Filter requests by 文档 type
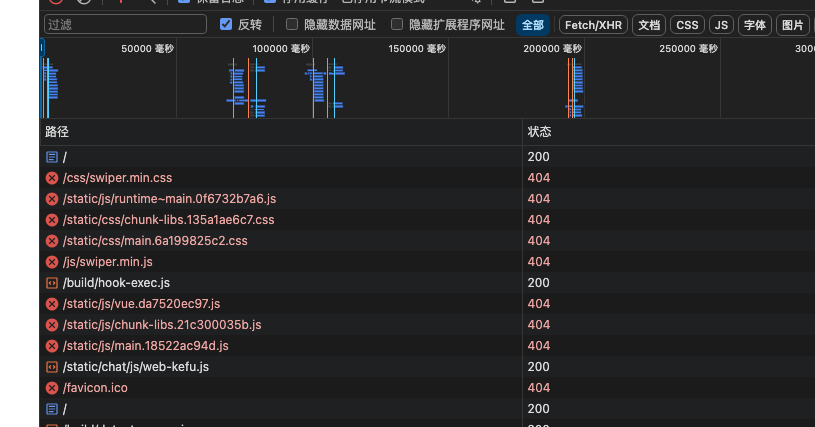Viewport: 815px width, 427px height. (x=649, y=25)
